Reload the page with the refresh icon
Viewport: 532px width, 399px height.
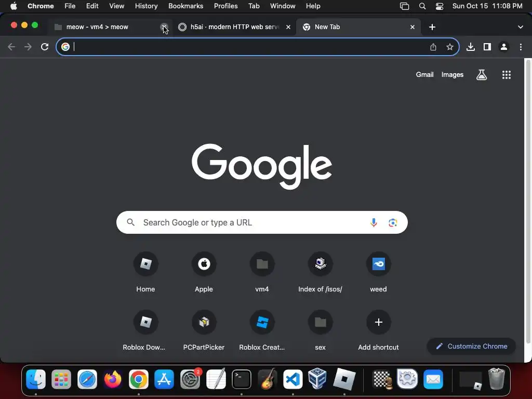45,47
